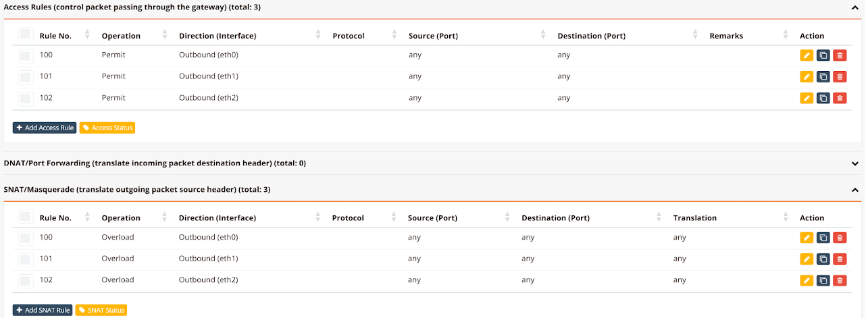Tick the checkbox for access rule 100
This screenshot has height=318, width=868.
click(26, 55)
